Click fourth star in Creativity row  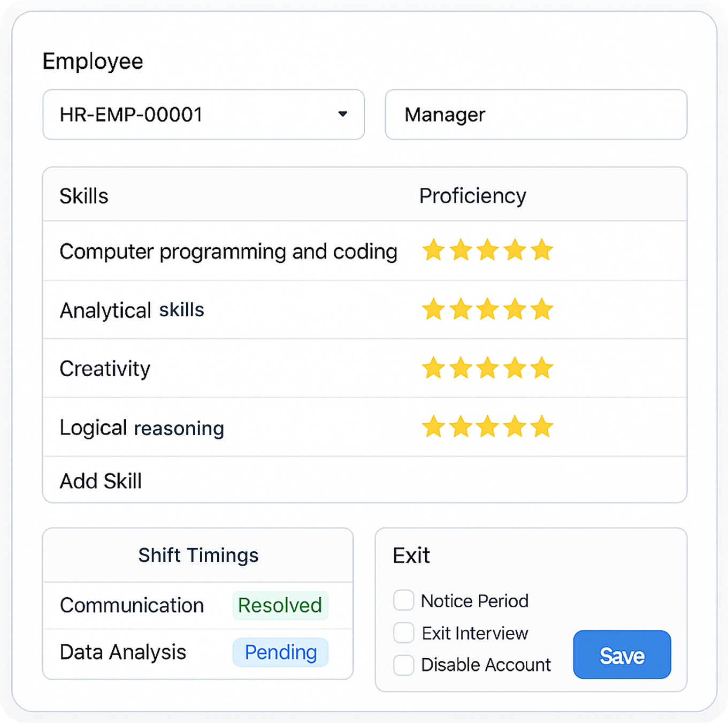[x=515, y=368]
